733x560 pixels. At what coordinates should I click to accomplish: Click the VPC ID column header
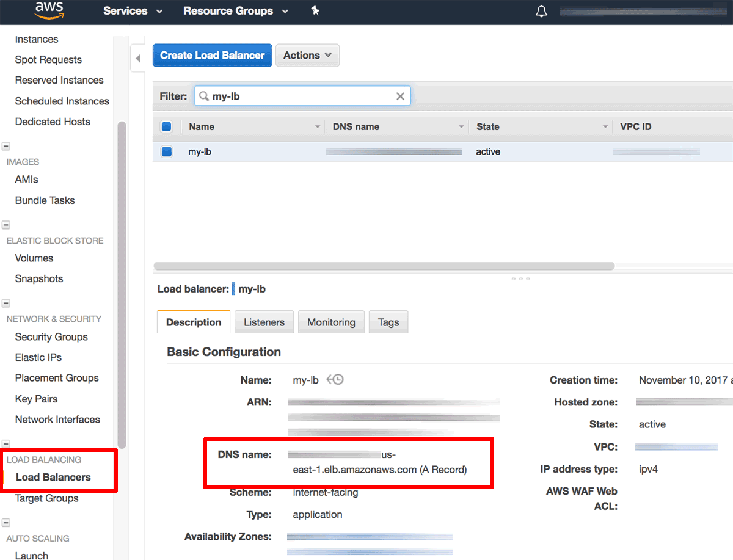(x=635, y=126)
